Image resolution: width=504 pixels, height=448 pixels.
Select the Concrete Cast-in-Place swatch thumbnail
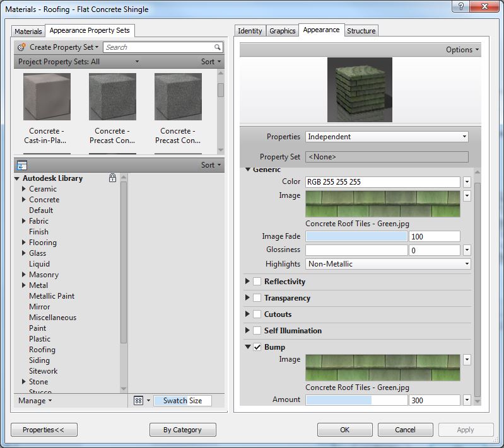click(x=47, y=97)
